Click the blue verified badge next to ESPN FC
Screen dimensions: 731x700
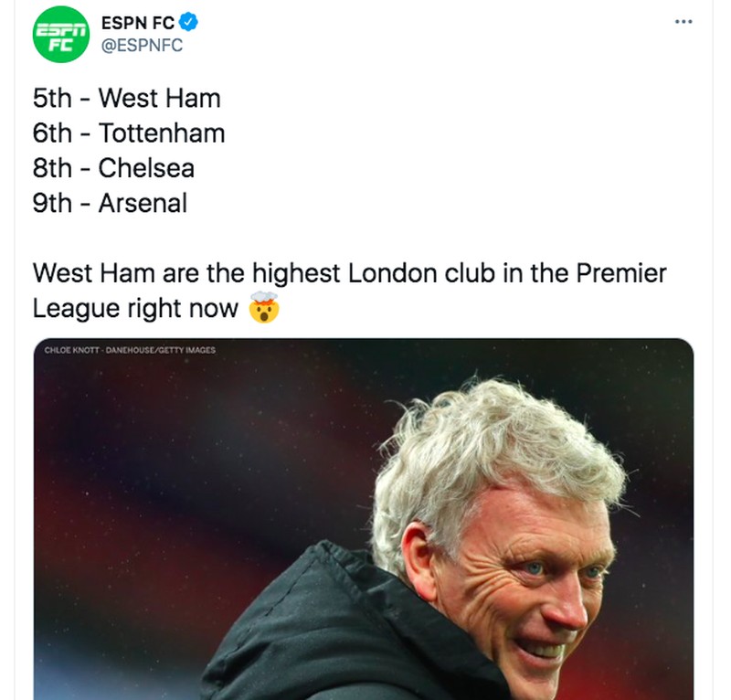[x=187, y=19]
